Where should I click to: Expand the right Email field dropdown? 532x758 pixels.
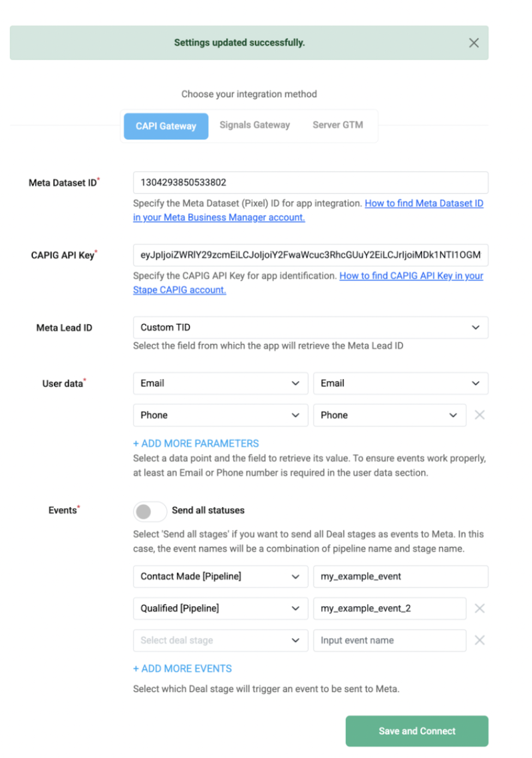pos(401,383)
